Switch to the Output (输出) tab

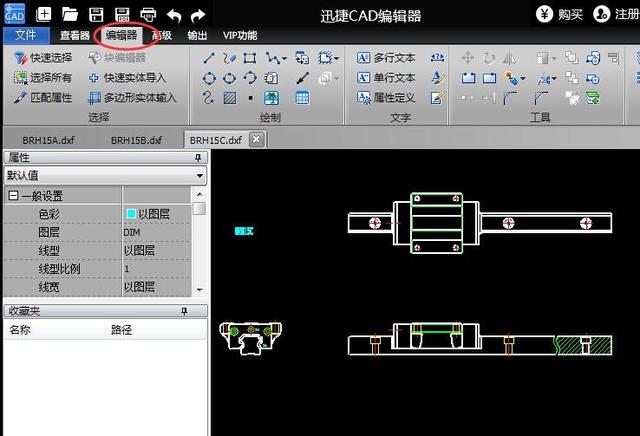pos(197,36)
